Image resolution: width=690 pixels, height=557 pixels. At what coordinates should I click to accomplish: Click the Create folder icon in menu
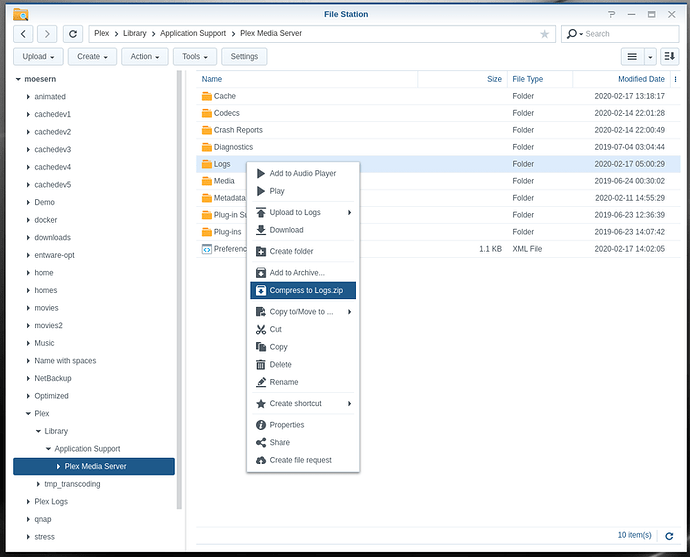point(261,251)
